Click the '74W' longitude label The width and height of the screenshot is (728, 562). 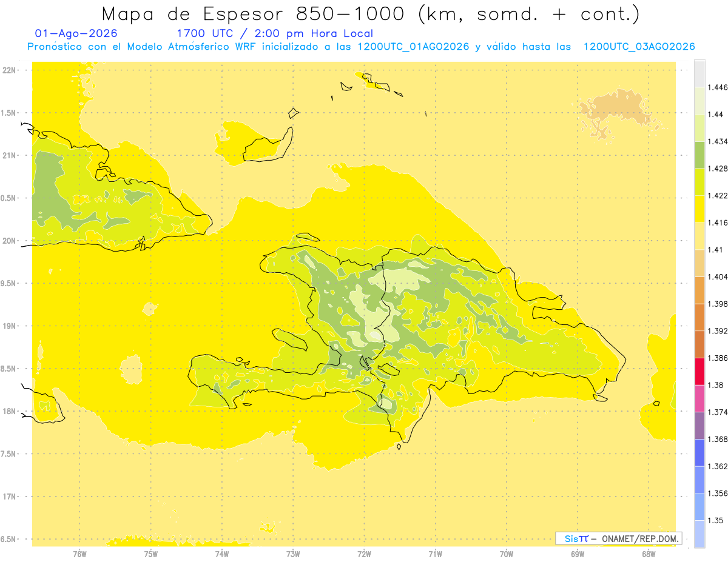click(222, 554)
